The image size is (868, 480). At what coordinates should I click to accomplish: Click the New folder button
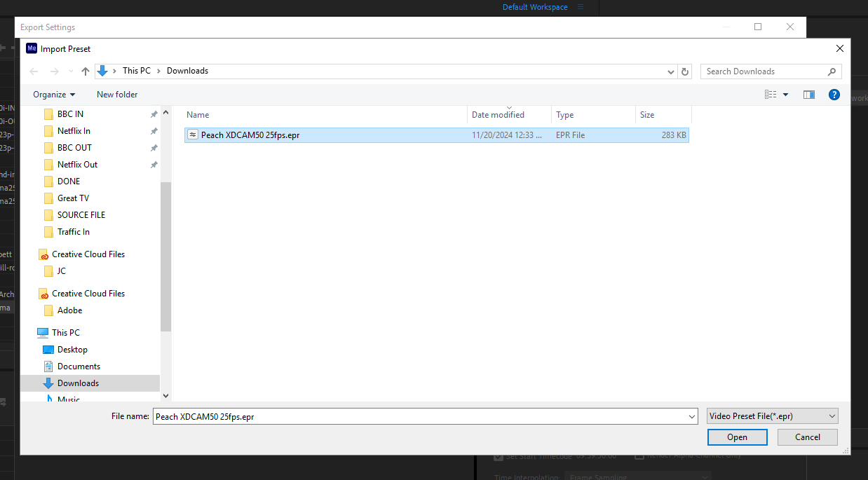tap(117, 95)
